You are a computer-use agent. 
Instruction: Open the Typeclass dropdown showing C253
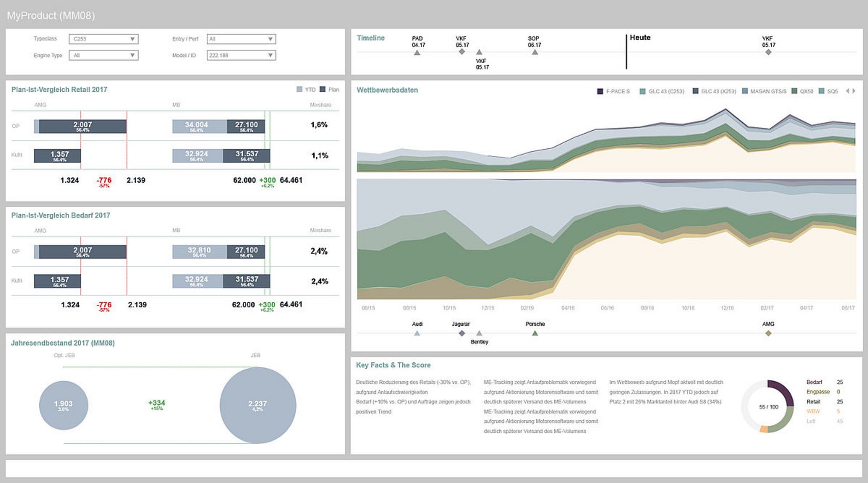click(104, 39)
